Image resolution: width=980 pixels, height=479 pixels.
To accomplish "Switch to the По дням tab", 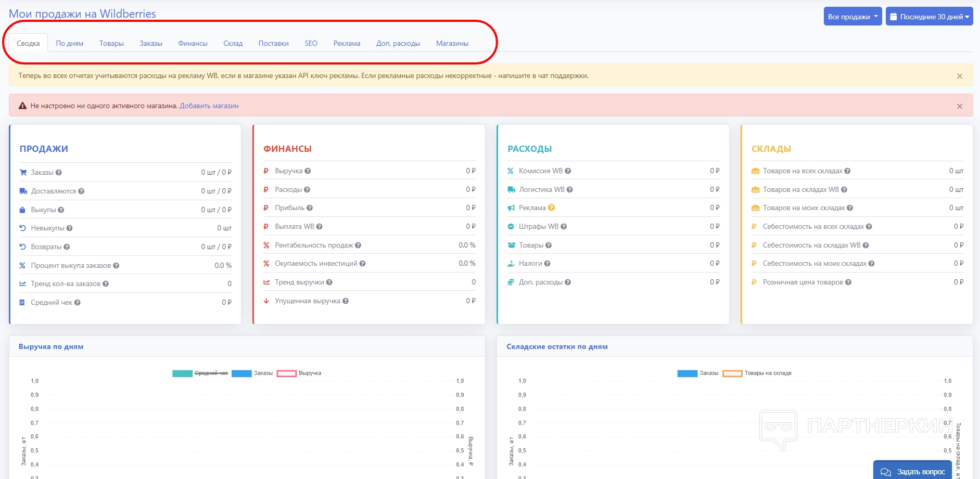I will [70, 43].
